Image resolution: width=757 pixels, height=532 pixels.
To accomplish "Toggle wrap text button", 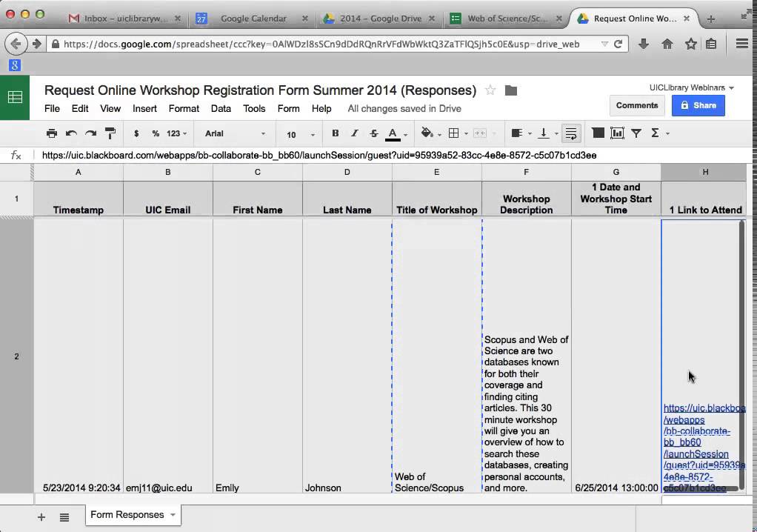I will (571, 133).
